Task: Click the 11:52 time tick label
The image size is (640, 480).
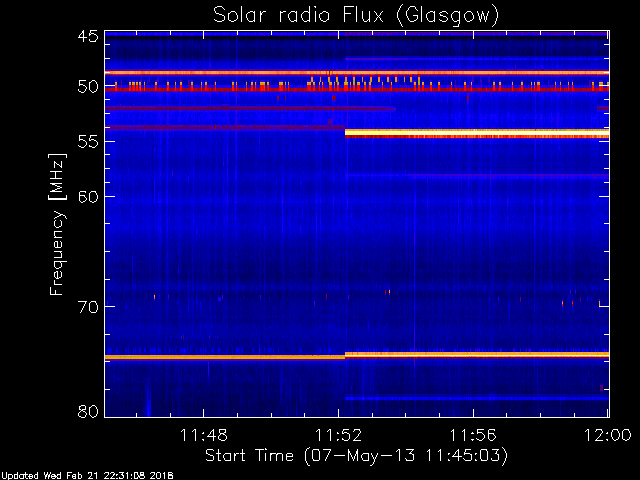Action: (338, 435)
